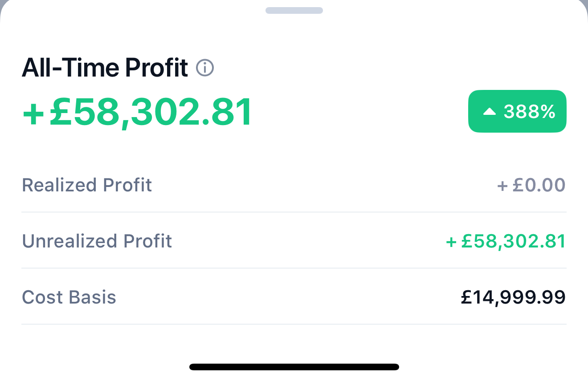Tap the £14,999.99 cost basis value
Viewport: 588px width, 381px height.
pos(513,297)
